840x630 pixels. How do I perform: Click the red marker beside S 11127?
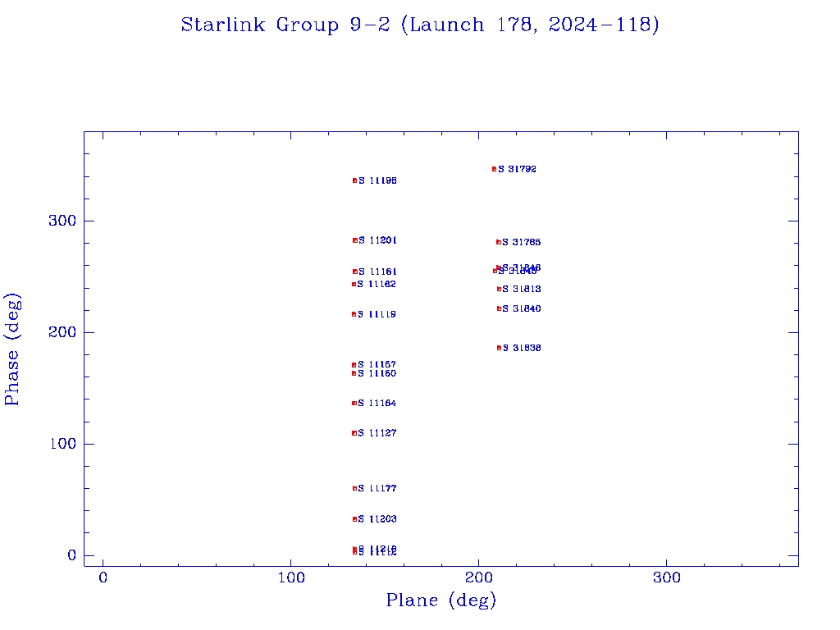click(x=354, y=433)
